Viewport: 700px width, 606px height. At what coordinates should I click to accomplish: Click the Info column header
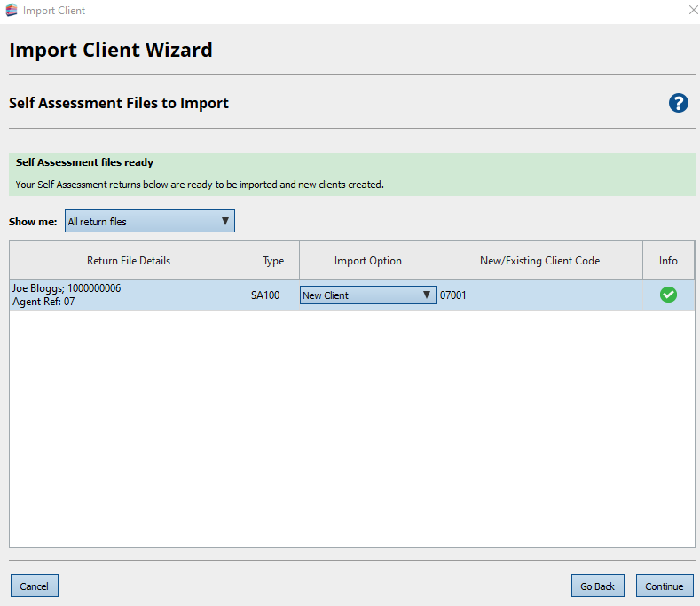[x=668, y=261]
